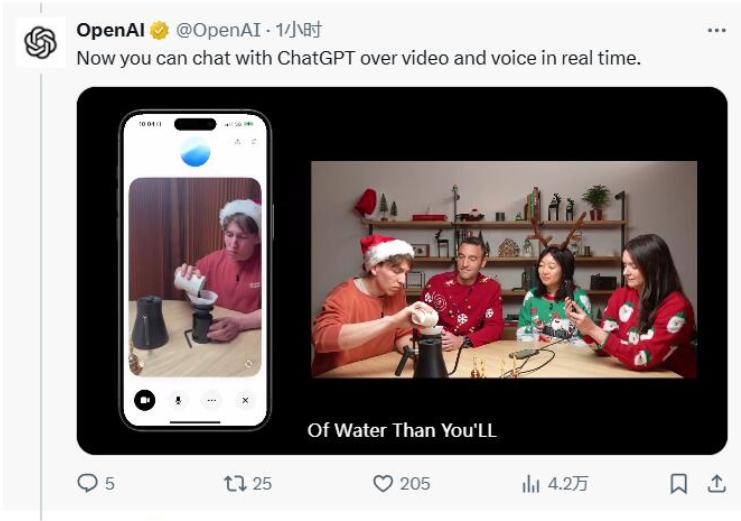Click the 1小时 timestamp
This screenshot has height=521, width=741.
pos(299,30)
